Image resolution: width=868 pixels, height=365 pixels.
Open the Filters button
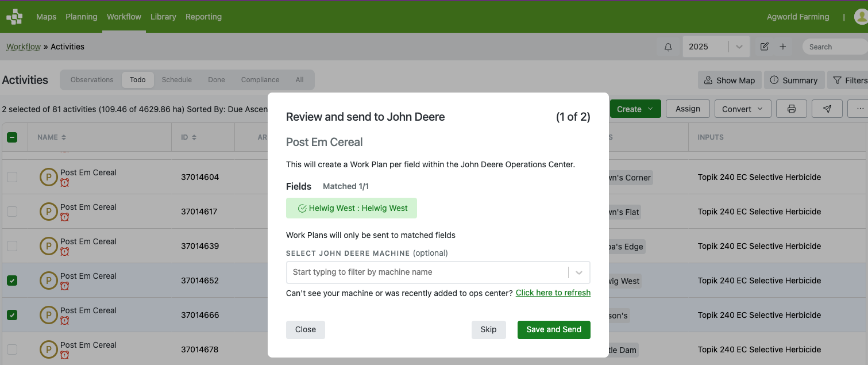pyautogui.click(x=849, y=80)
